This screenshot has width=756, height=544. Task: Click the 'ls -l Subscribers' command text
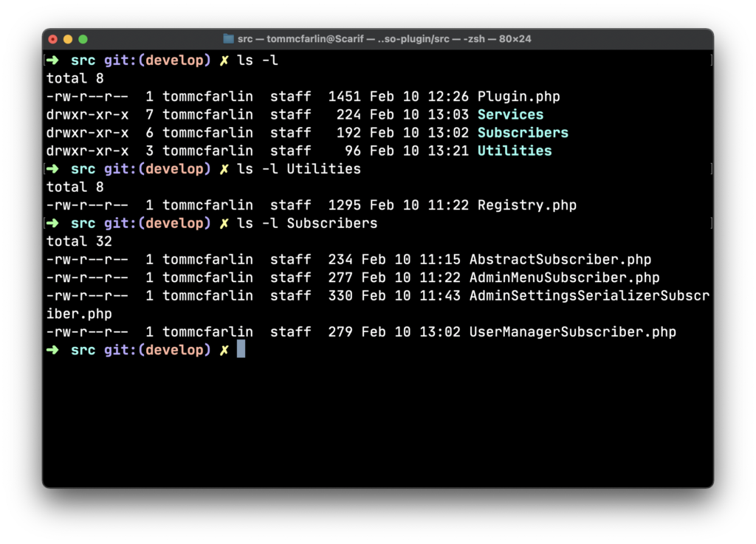[306, 223]
